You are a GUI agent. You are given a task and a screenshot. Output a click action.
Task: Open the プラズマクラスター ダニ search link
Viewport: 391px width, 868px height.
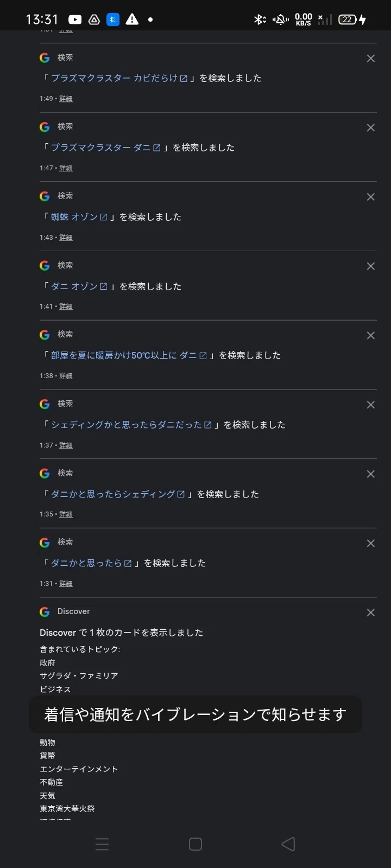point(106,148)
